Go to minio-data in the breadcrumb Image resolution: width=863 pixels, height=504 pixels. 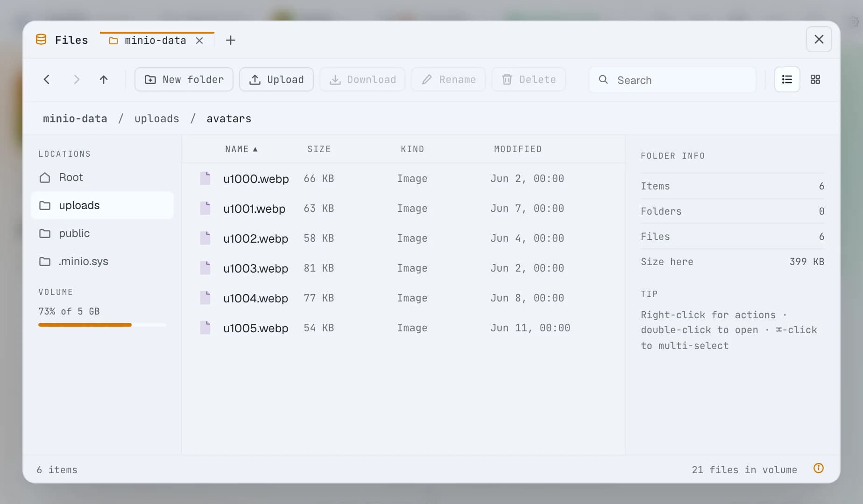(75, 119)
